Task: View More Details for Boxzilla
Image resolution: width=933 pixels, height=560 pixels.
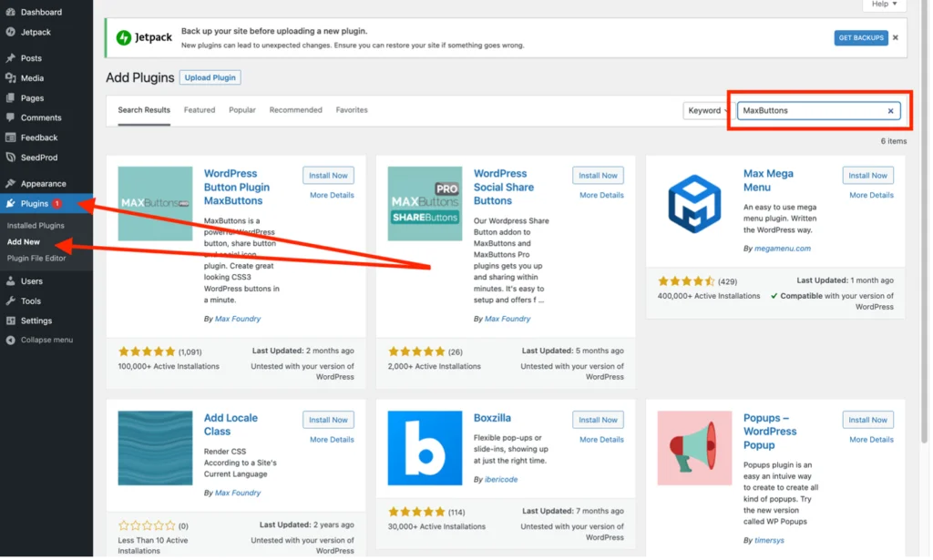Action: point(603,441)
